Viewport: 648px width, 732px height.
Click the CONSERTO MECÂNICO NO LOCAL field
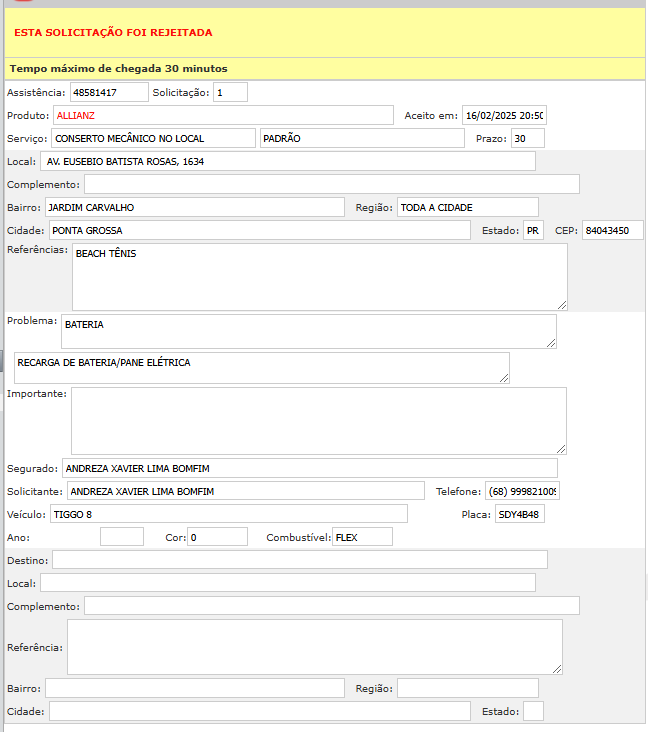(153, 138)
